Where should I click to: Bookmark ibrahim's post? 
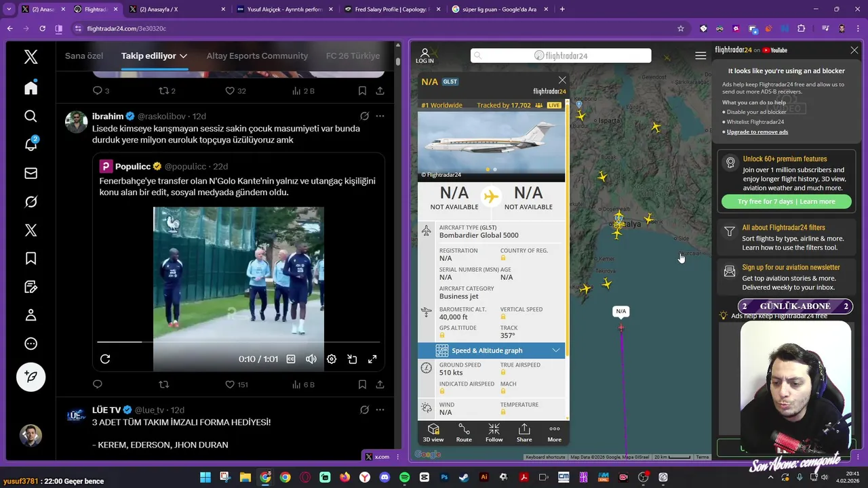pos(362,384)
